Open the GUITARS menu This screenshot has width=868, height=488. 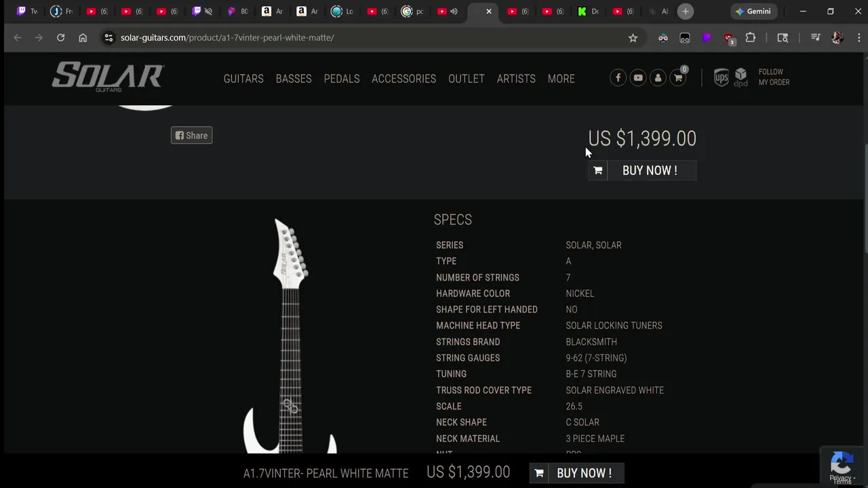(243, 79)
